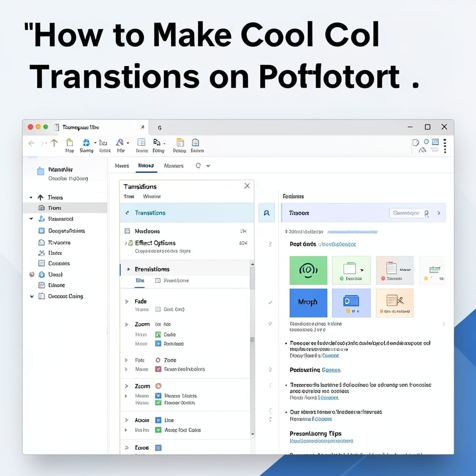Screen dimensions: 476x476
Task: Click the Effect Options icon
Action: coord(130,243)
